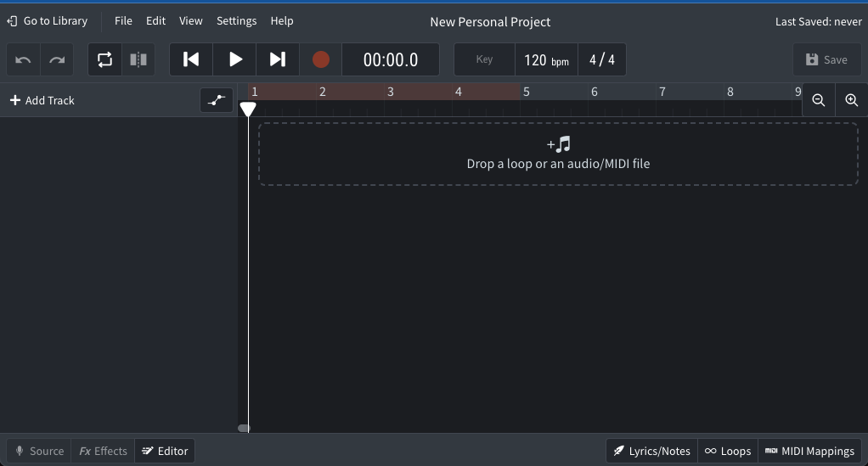
Task: Click the horizontal scrollbar handle at the bottom
Action: pos(244,428)
